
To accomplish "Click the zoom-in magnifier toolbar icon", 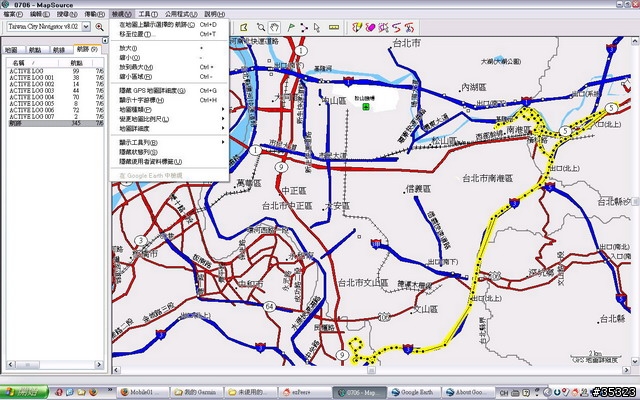I will pyautogui.click(x=99, y=27).
